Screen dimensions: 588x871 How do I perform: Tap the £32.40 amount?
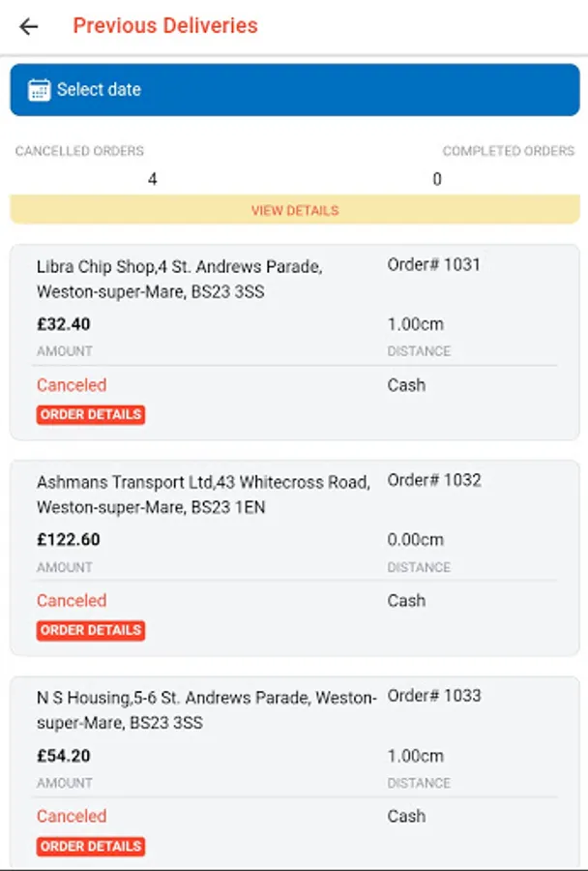coord(64,324)
